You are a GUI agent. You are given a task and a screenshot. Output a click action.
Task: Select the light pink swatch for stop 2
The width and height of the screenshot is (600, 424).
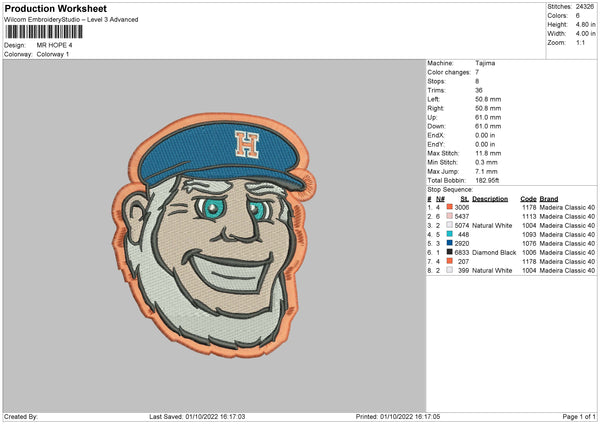pyautogui.click(x=451, y=216)
